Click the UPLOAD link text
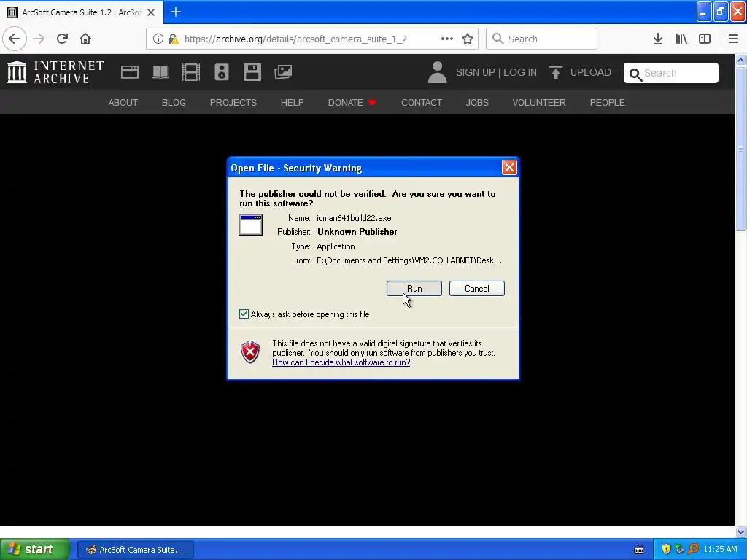The image size is (747, 560). point(591,72)
